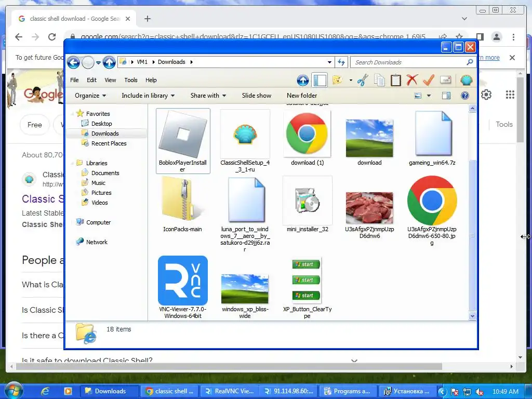Open Chrome three-dot menu
Screen dimensions: 532x399
[x=513, y=37]
